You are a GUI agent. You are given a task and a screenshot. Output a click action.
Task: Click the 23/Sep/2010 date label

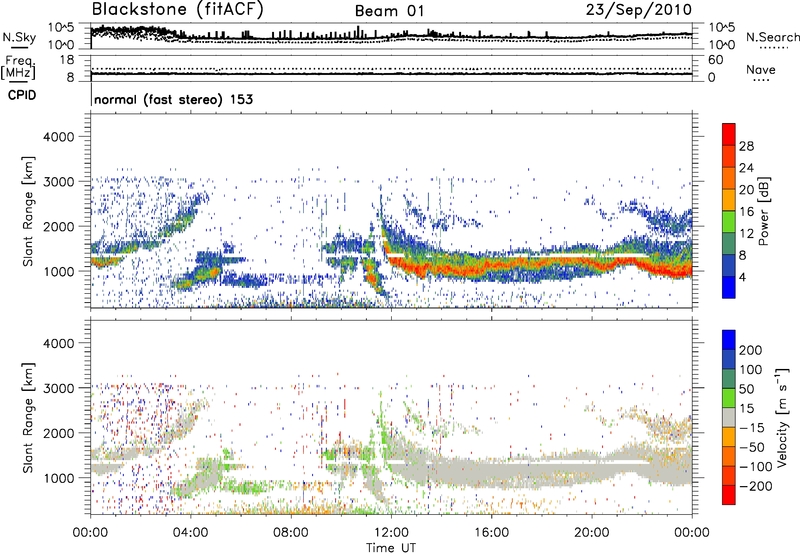pyautogui.click(x=639, y=10)
